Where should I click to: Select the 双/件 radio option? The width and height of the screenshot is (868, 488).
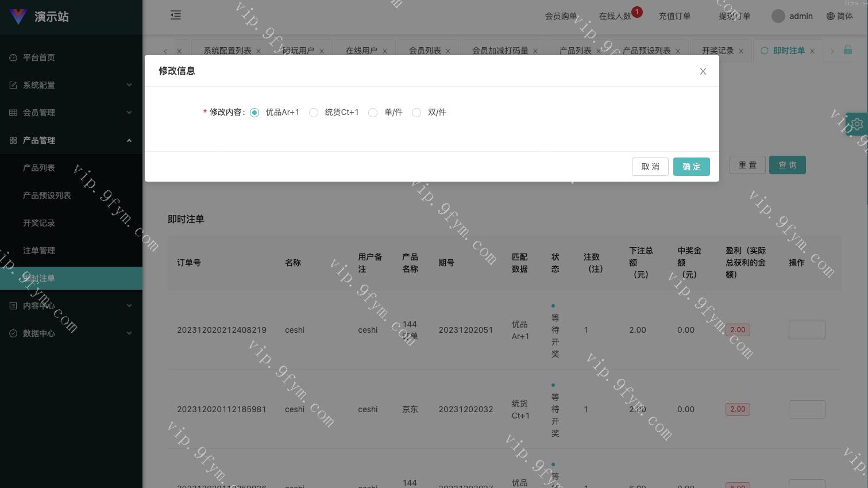416,113
